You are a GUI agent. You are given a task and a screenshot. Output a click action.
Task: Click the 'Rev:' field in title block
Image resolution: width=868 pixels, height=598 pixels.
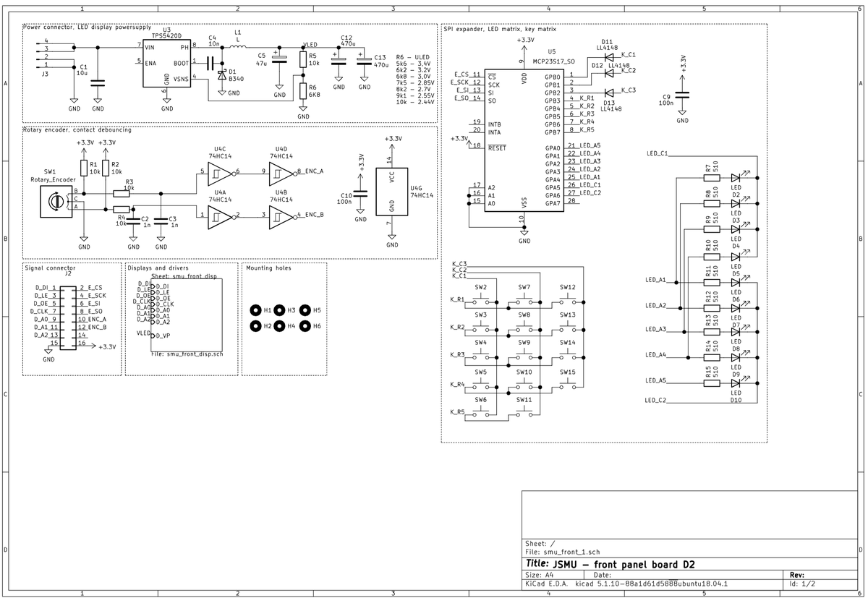pyautogui.click(x=796, y=574)
